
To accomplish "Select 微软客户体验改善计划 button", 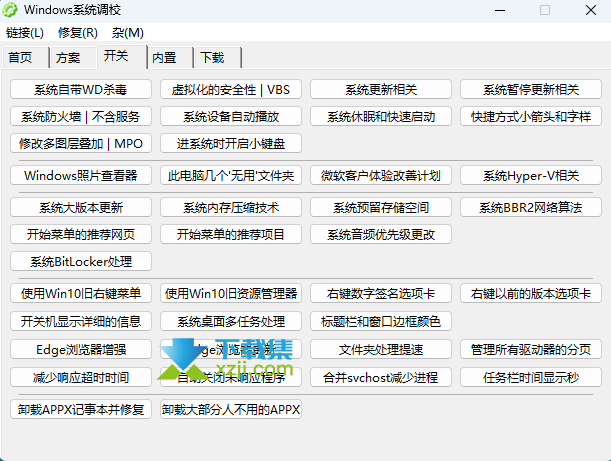I will [x=381, y=175].
